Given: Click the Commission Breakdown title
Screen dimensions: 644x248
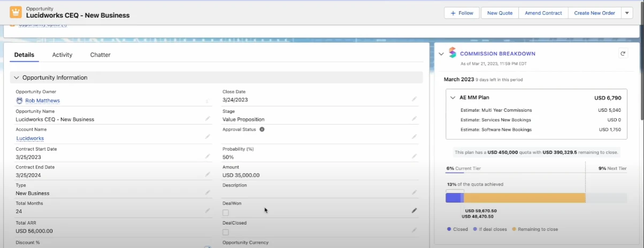Looking at the screenshot, I should 497,53.
